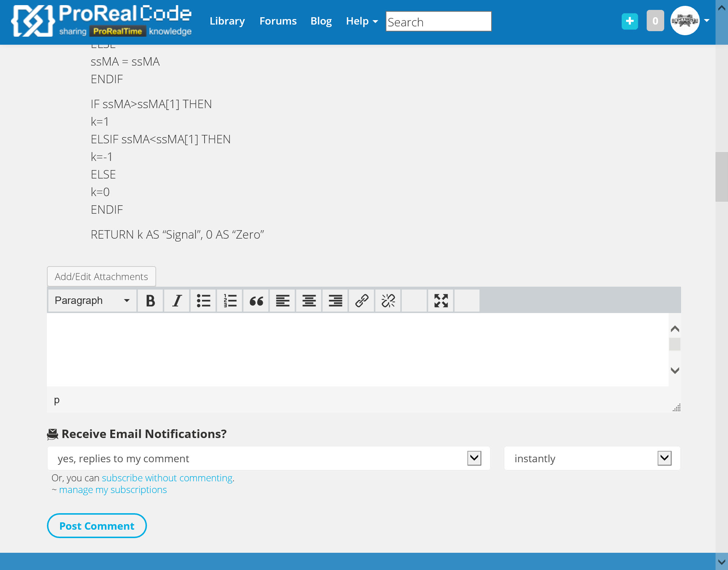Insert a numbered list
This screenshot has height=570, width=728.
(230, 301)
